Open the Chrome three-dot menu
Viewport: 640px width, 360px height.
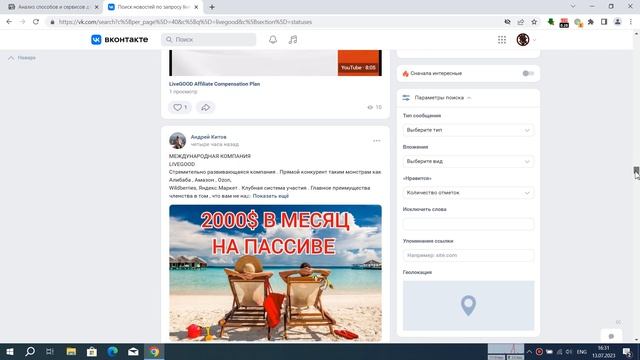[631, 22]
